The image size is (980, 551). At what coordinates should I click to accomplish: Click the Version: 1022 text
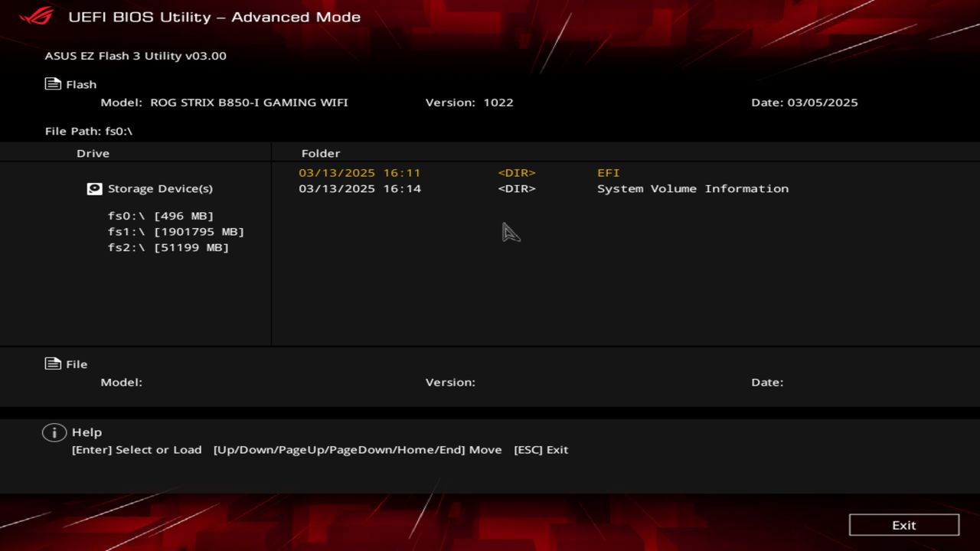point(469,103)
